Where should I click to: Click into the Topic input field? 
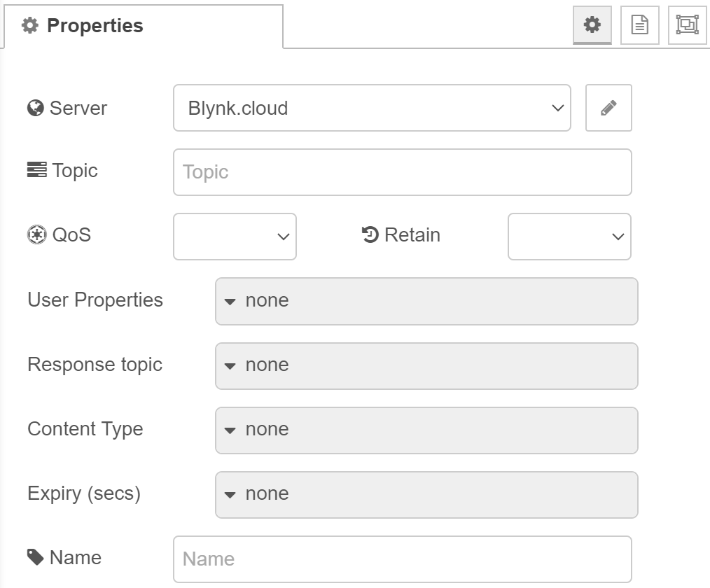pos(402,172)
